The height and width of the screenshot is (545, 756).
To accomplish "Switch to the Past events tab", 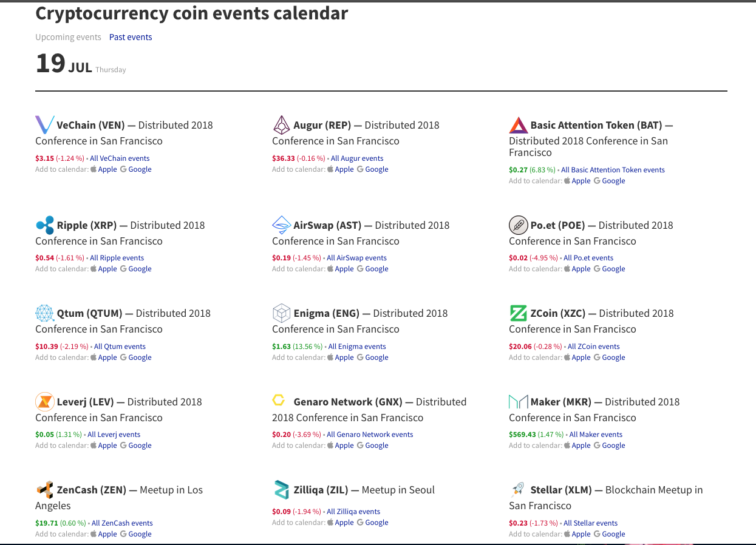I will (x=131, y=37).
